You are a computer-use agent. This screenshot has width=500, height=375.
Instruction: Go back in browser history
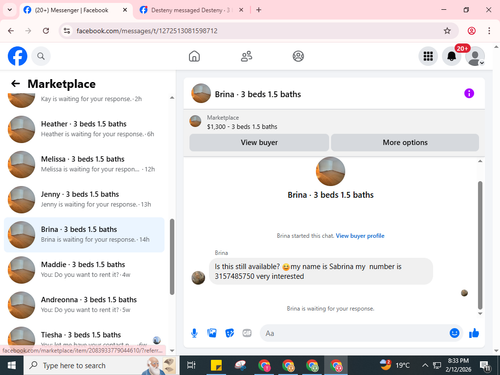point(11,31)
